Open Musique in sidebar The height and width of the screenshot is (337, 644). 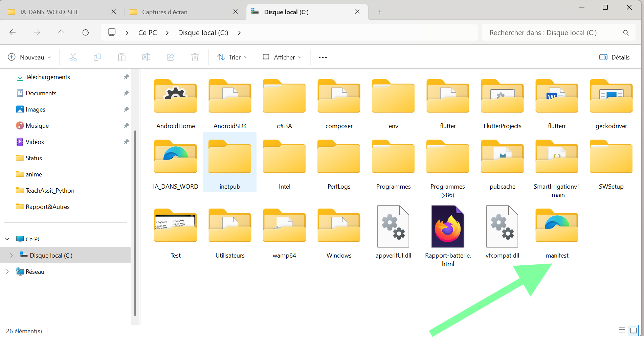click(37, 126)
